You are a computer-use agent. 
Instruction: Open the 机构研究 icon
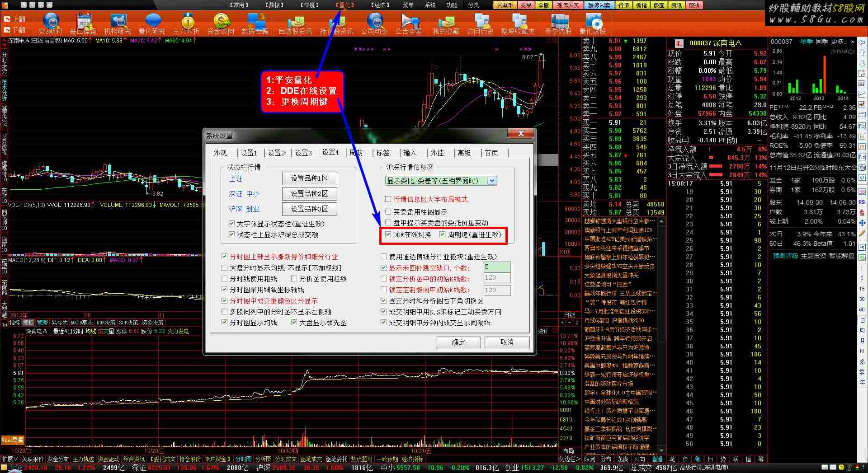(x=118, y=23)
